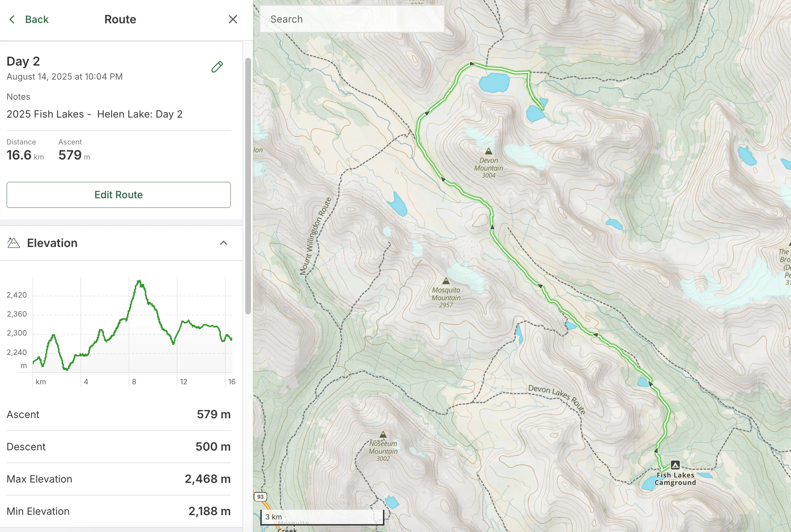This screenshot has height=532, width=791.
Task: Click the pencil icon to edit Day 2
Action: click(217, 67)
